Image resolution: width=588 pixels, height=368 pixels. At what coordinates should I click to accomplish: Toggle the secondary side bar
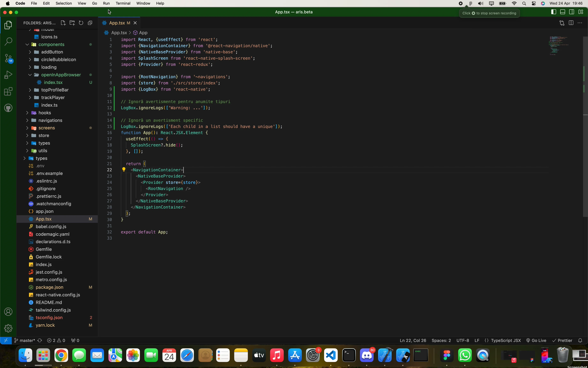click(x=572, y=12)
